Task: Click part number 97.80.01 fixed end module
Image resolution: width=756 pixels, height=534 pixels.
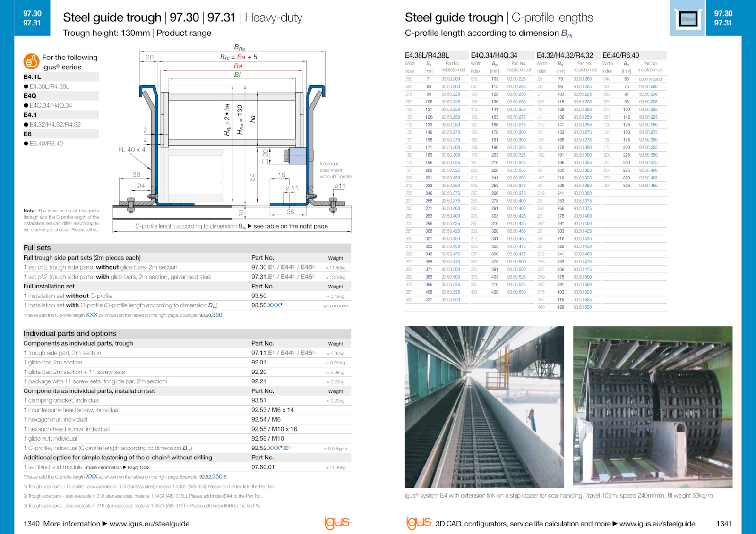Action: (x=263, y=467)
